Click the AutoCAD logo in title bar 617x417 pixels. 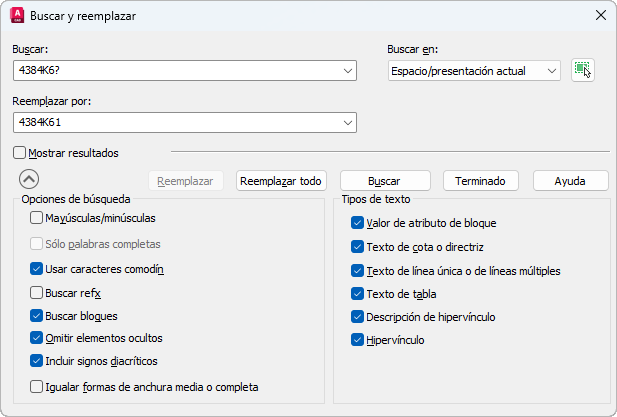17,16
